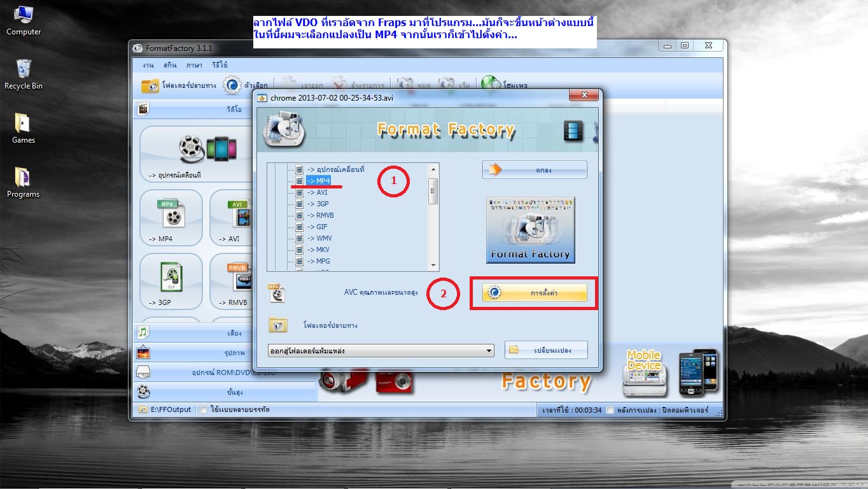This screenshot has width=868, height=489.
Task: Choose the RMVB tile in the main window
Action: tap(232, 281)
